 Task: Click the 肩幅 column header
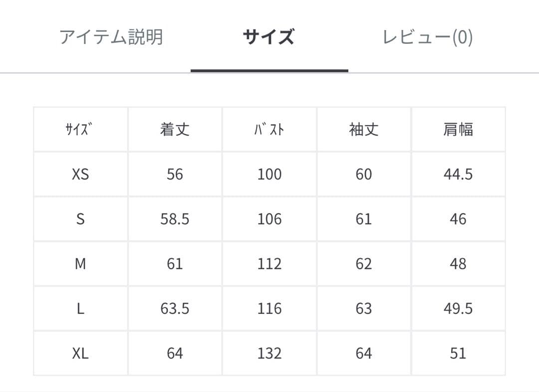coord(458,129)
